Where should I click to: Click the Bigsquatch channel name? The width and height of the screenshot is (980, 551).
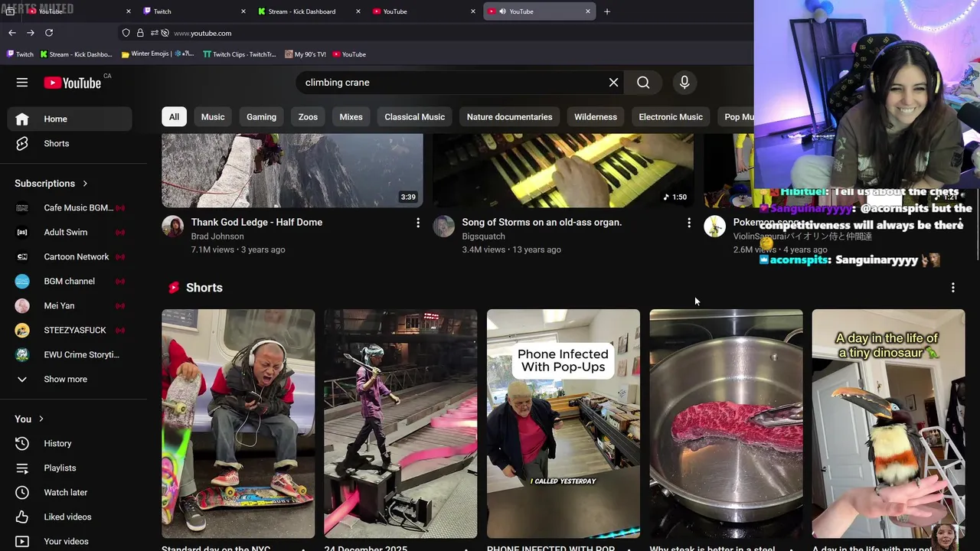click(x=483, y=236)
